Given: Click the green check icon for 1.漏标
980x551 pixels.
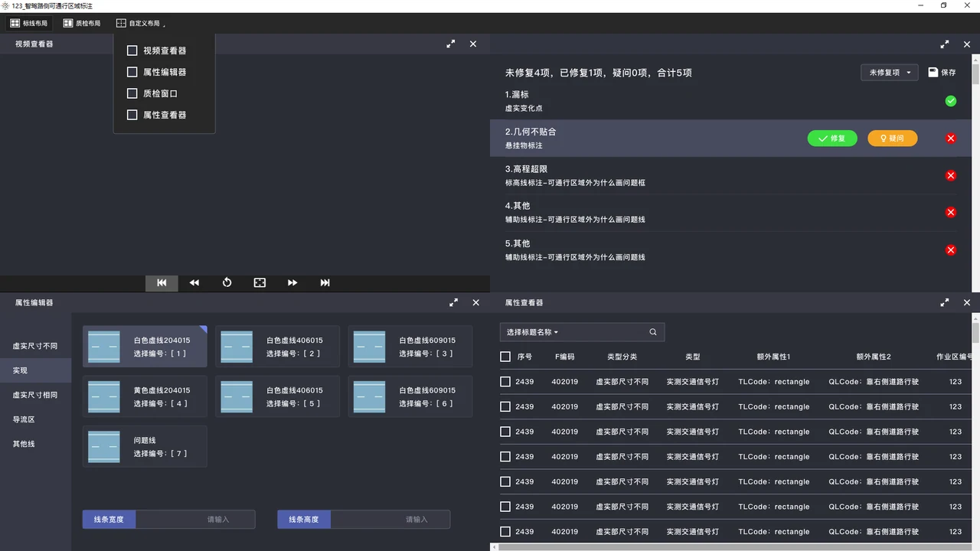Looking at the screenshot, I should tap(951, 101).
